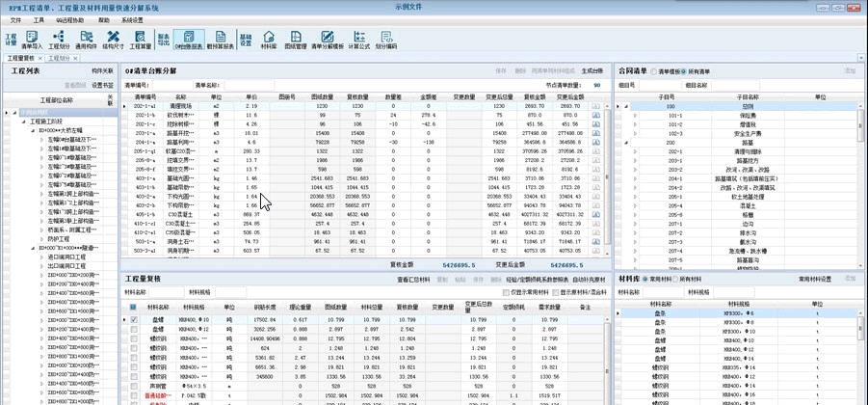
Task: Expand contract item 202-1 清理与掘除
Action: pyautogui.click(x=635, y=151)
